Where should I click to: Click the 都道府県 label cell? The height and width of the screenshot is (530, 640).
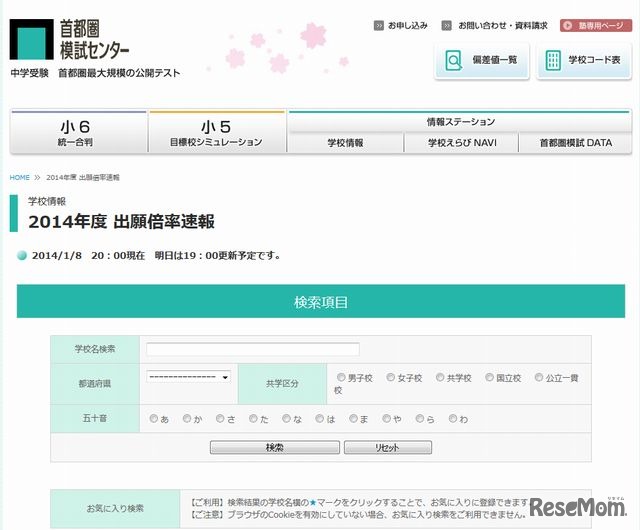pos(95,384)
